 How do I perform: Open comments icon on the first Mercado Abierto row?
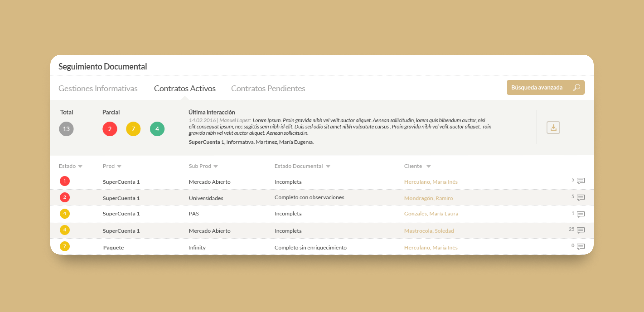(x=580, y=181)
